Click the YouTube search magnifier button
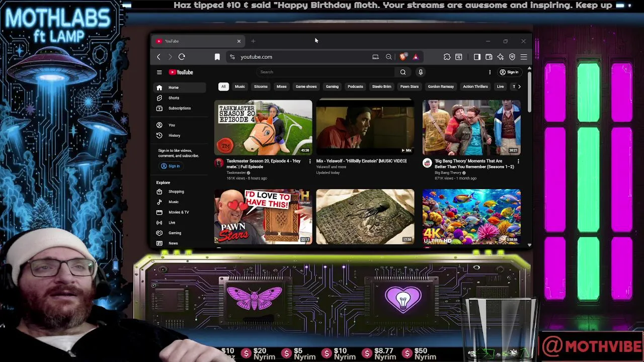The width and height of the screenshot is (644, 362). (403, 72)
